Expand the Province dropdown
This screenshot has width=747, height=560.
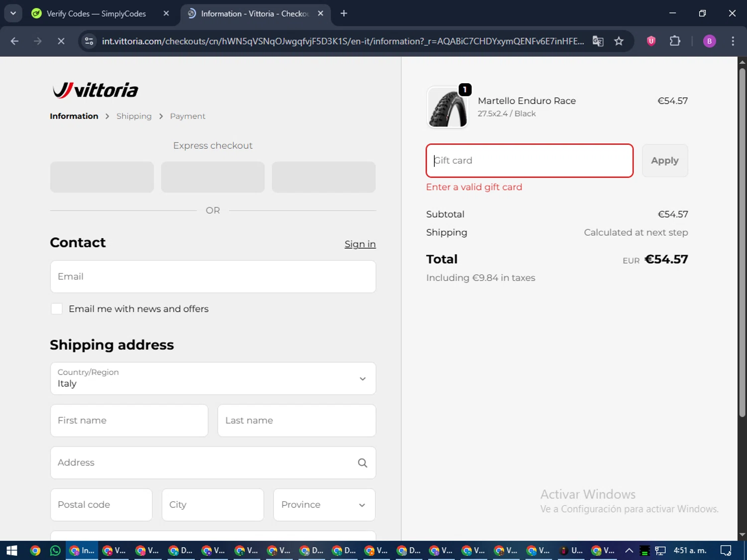(x=324, y=505)
